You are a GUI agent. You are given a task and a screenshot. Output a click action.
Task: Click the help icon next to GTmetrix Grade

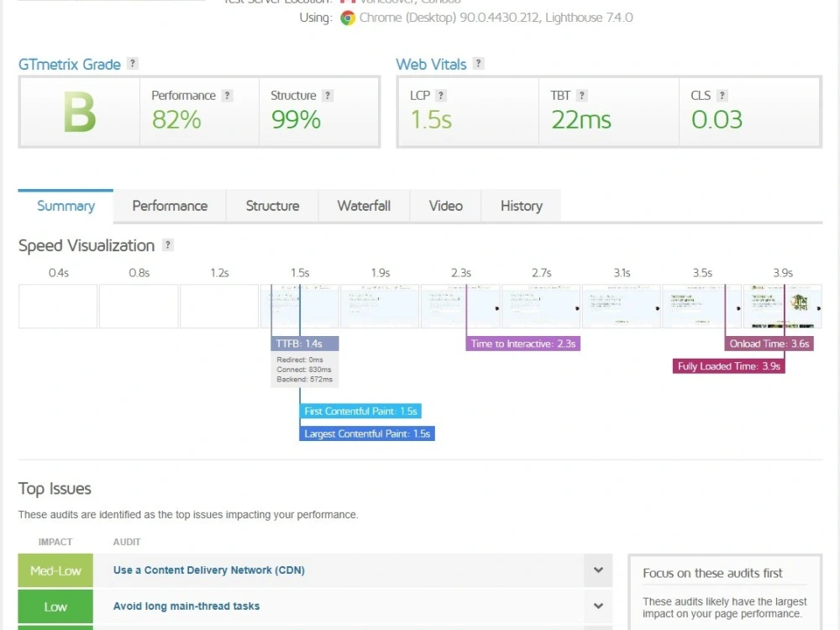pos(133,64)
